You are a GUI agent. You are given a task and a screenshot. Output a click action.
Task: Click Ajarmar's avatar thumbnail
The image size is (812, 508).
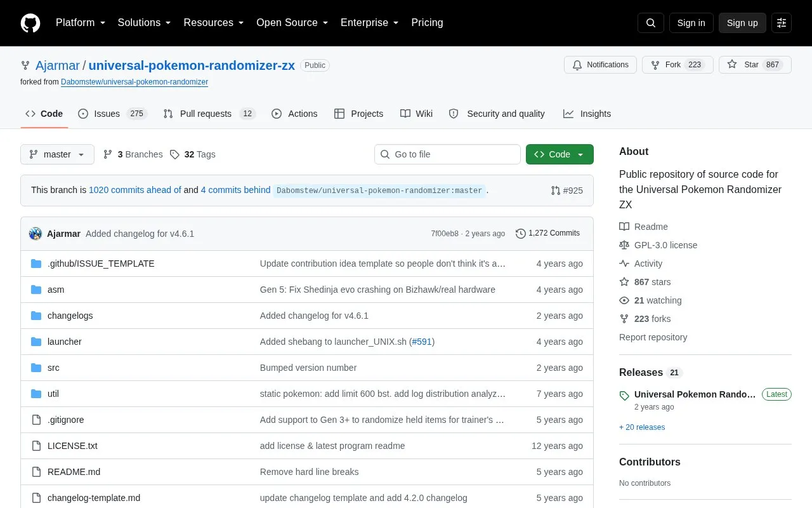point(36,234)
